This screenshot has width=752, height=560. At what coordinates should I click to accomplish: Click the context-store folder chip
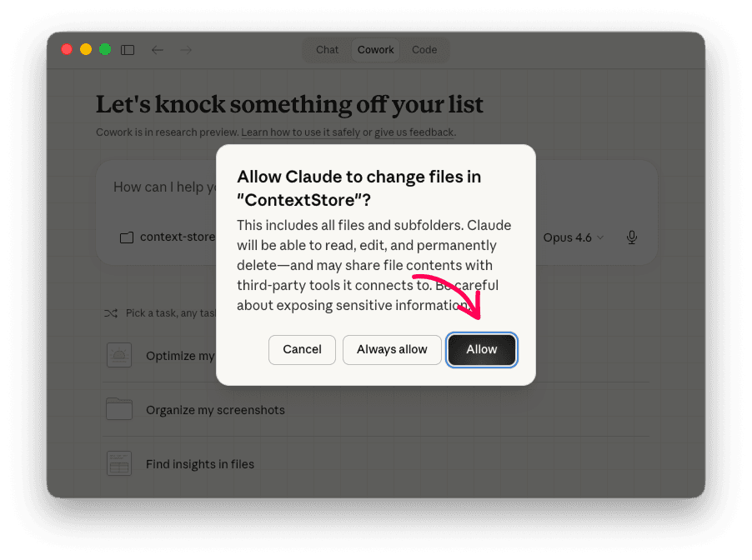click(161, 237)
